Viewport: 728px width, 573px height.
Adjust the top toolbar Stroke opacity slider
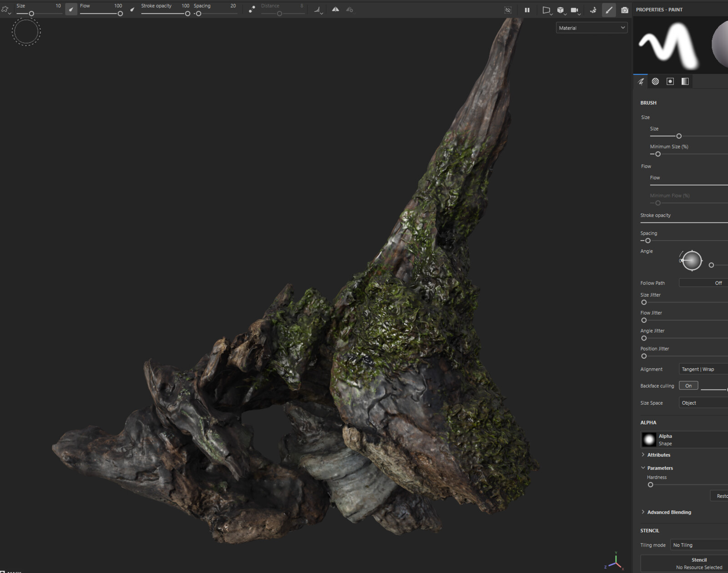[166, 14]
